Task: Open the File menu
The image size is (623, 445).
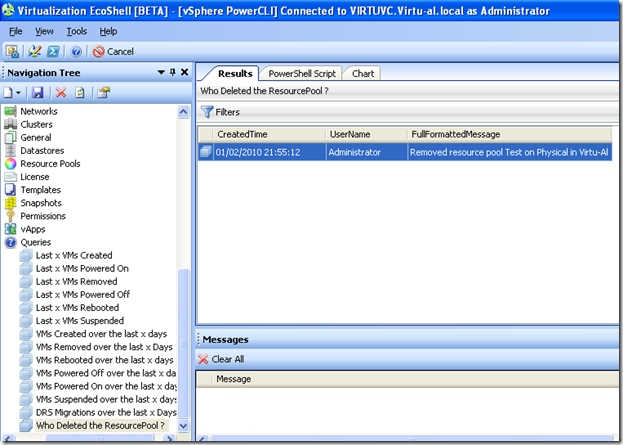Action: (15, 31)
